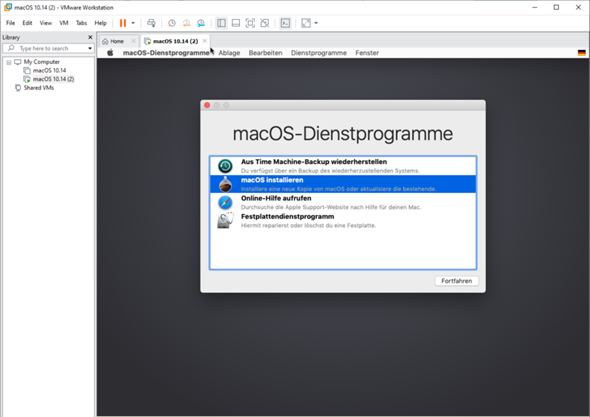Select Online-Hilfe aufrufen
Viewport: 590px width, 417px height.
343,202
